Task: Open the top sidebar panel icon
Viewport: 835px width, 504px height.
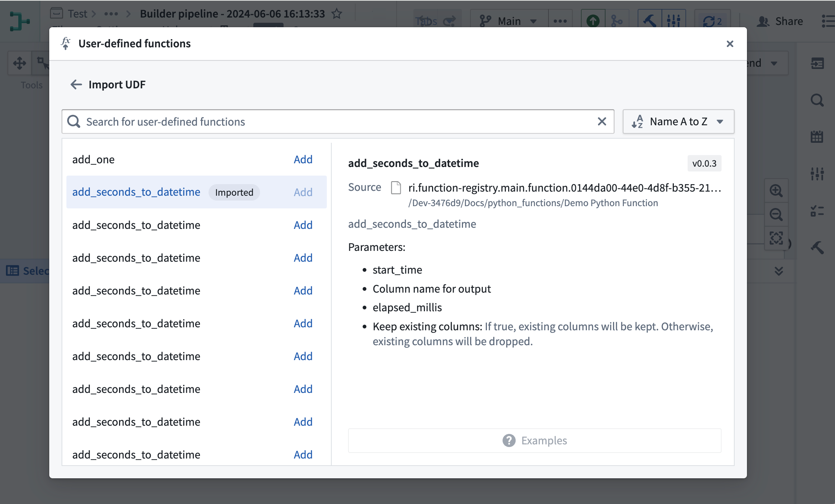Action: 817,63
